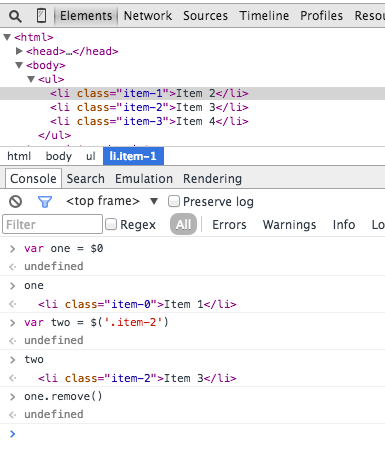Click the magnifier inspect element icon
The width and height of the screenshot is (385, 458).
click(x=15, y=16)
